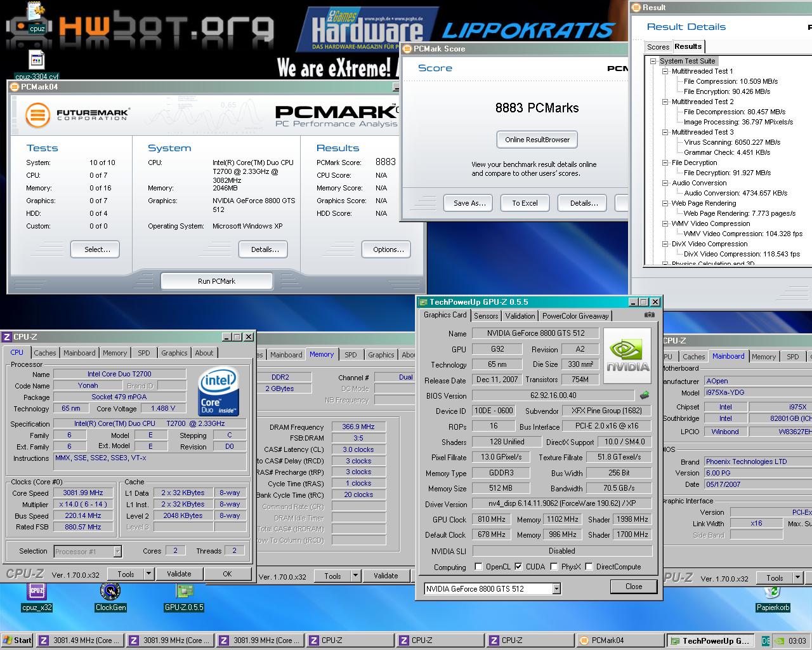
Task: Click the Tools button in front CPU-Z
Action: click(126, 574)
